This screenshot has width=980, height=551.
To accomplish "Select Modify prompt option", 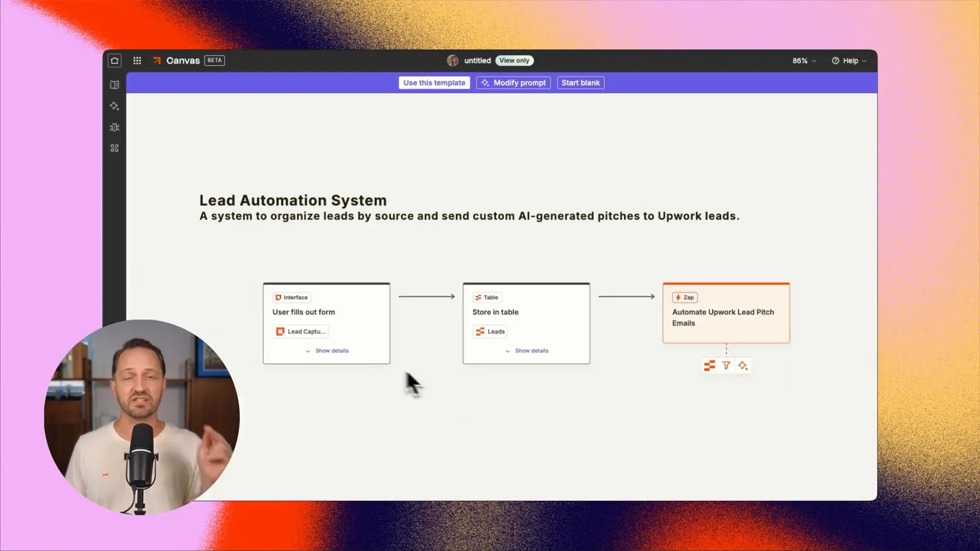I will (513, 82).
